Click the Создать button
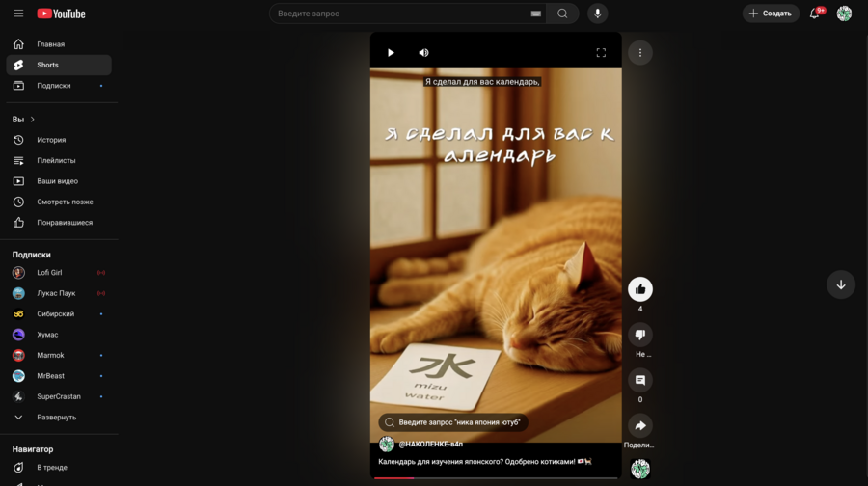Image resolution: width=868 pixels, height=486 pixels. [x=771, y=13]
